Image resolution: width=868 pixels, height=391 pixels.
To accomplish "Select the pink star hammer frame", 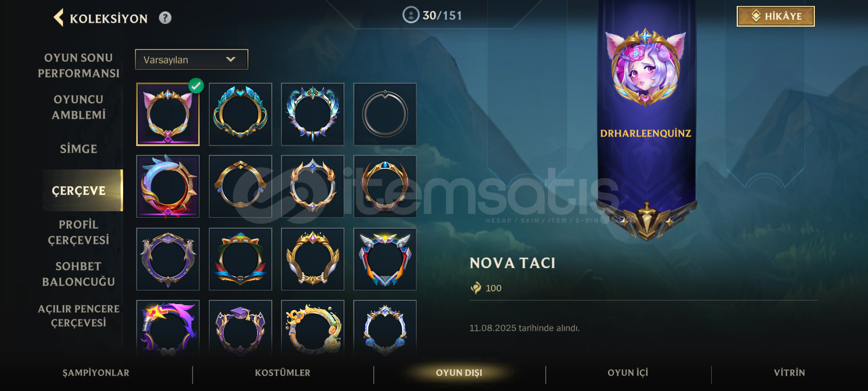I will pyautogui.click(x=168, y=328).
